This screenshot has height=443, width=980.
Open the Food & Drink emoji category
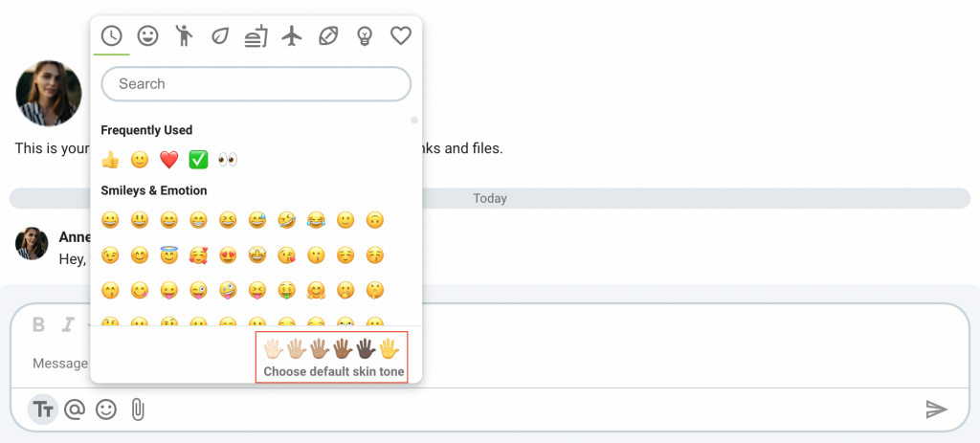(256, 35)
